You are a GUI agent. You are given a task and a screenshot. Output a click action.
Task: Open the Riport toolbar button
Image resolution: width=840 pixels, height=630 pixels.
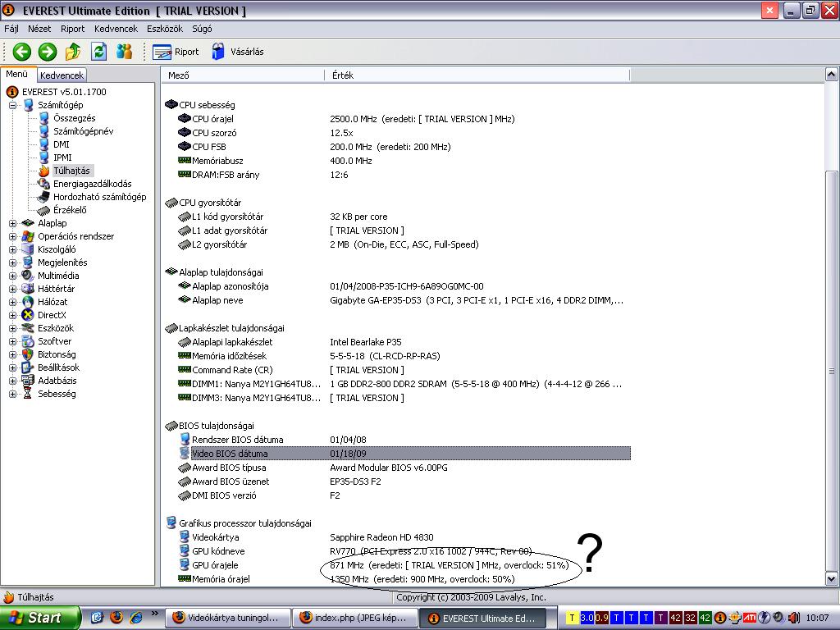point(176,52)
